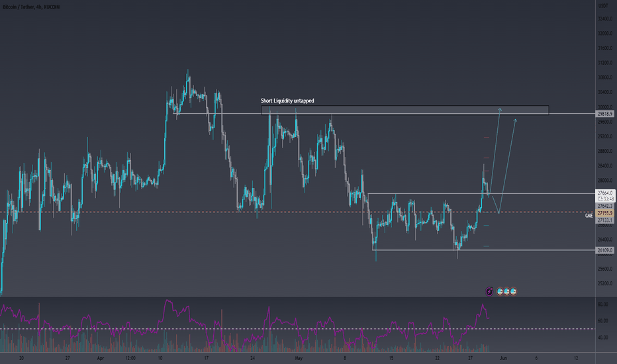The image size is (617, 364).
Task: Click the '22' date on time axis
Action: click(x=437, y=358)
